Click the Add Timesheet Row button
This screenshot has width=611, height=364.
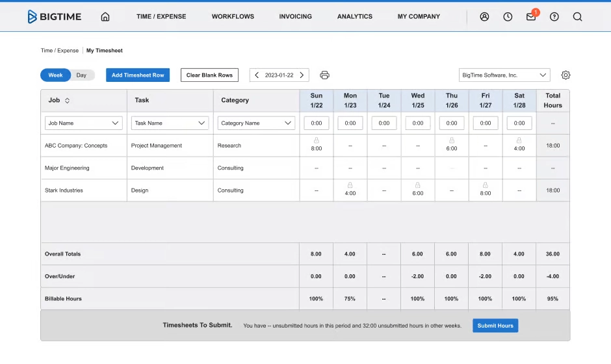tap(138, 75)
